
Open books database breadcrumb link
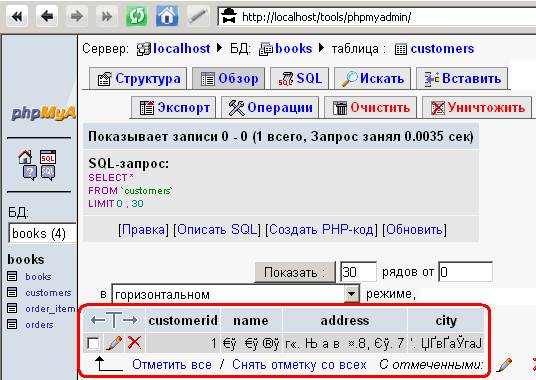pos(293,49)
